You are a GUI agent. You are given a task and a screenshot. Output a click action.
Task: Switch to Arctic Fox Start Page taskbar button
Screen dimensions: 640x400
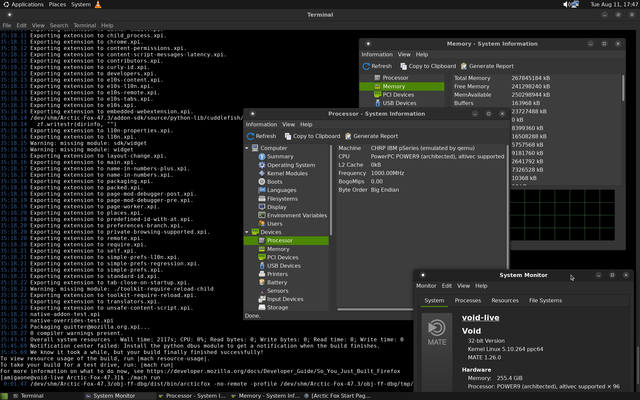[x=338, y=396]
